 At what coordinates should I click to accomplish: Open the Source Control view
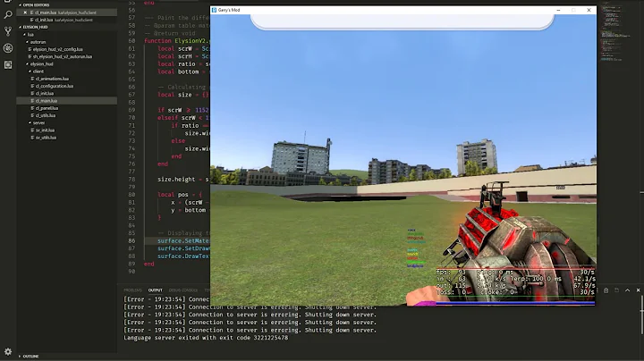point(8,31)
